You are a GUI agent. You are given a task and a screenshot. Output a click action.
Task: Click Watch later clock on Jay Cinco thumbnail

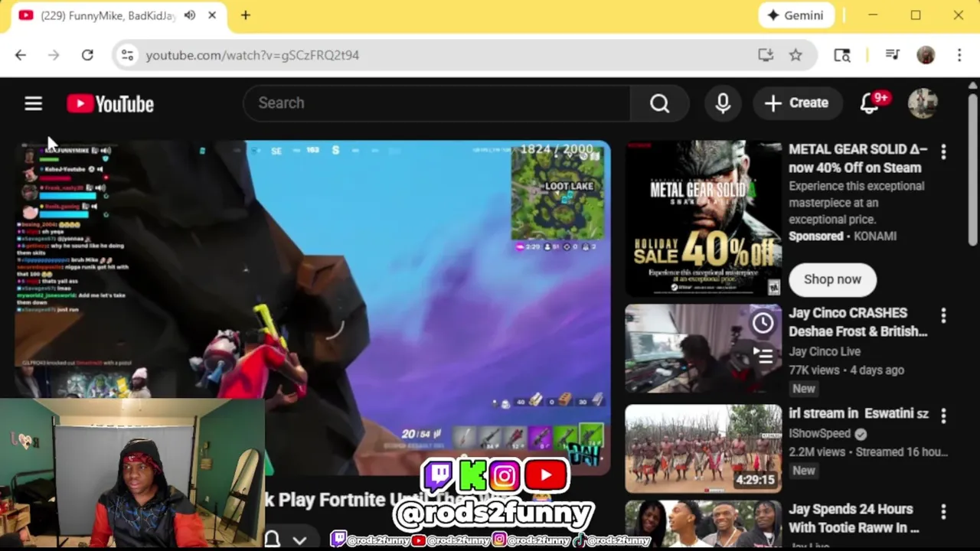[763, 323]
